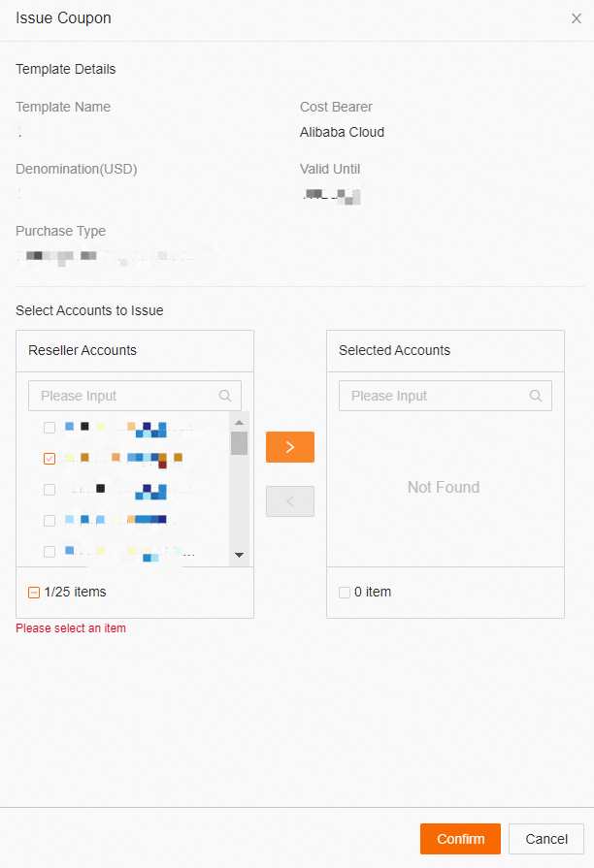Click the left-arrow transfer icon
Screen dimensions: 594x868
(x=289, y=500)
